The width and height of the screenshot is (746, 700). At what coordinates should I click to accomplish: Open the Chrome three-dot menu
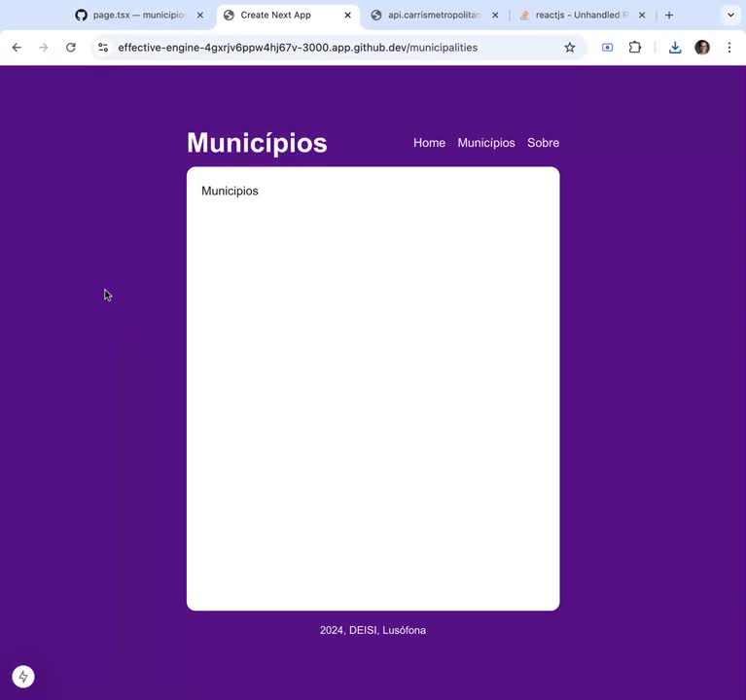click(729, 47)
